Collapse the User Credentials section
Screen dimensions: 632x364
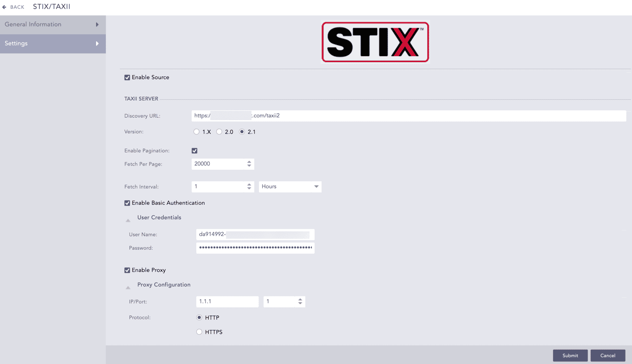pos(128,219)
